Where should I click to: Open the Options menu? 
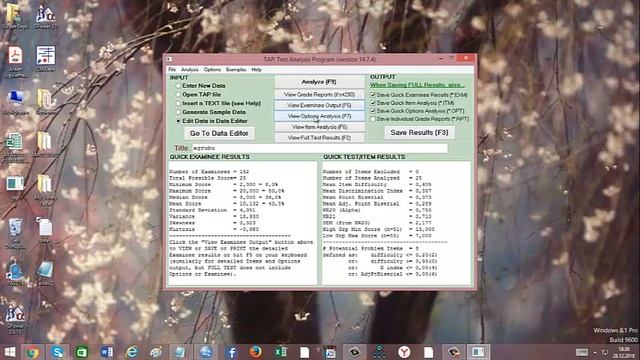pyautogui.click(x=212, y=70)
